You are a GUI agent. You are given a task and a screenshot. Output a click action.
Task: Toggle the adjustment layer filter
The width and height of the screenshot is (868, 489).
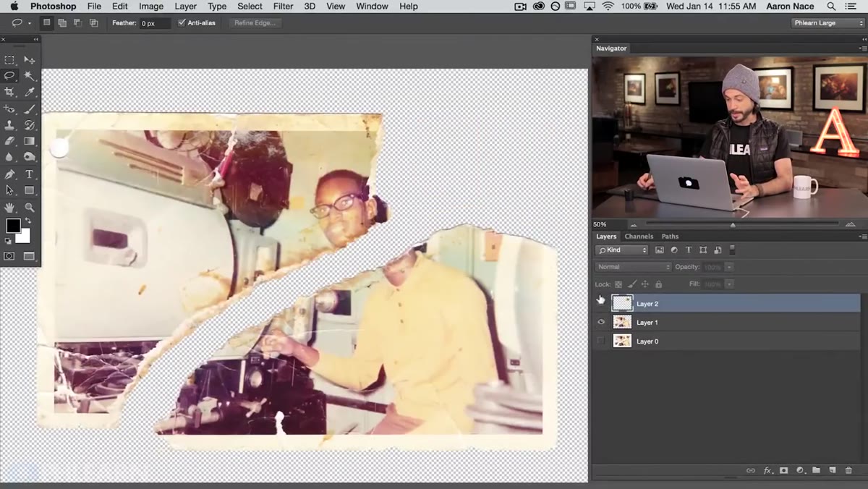(674, 250)
